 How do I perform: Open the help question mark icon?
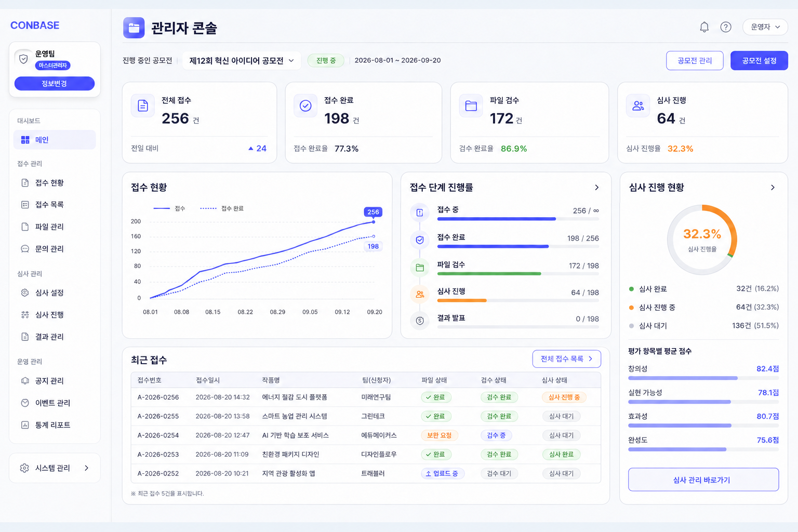pyautogui.click(x=726, y=27)
